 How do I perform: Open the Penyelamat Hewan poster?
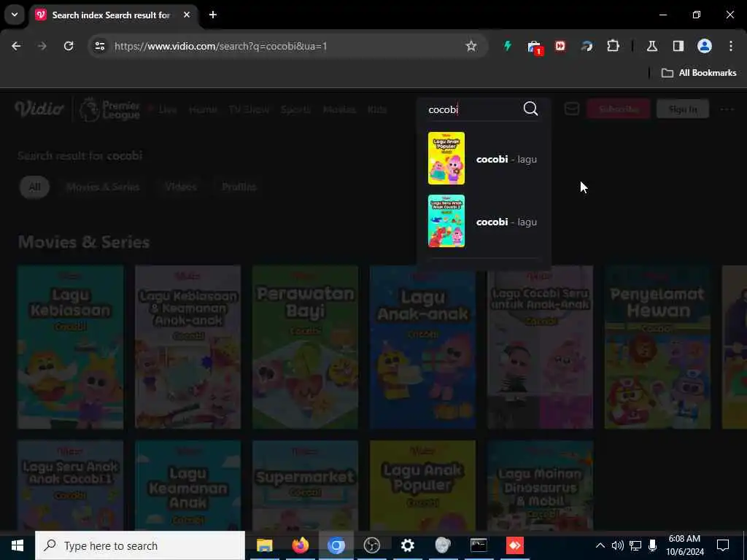click(657, 347)
